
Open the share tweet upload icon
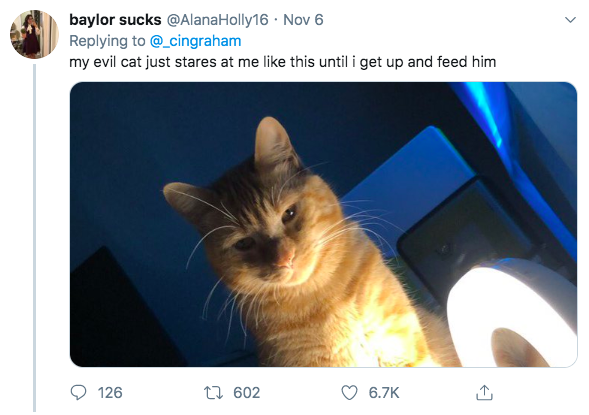point(484,393)
